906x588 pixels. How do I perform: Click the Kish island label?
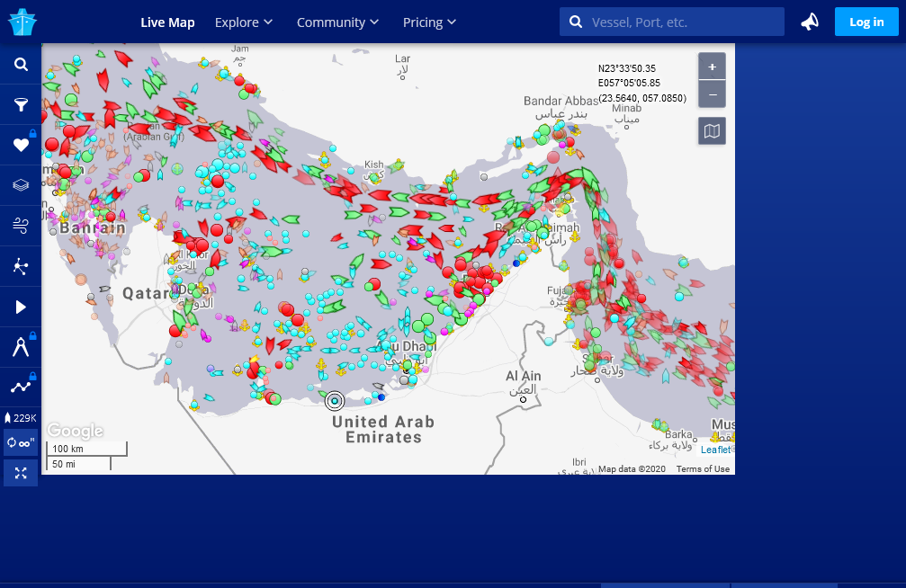(x=374, y=165)
